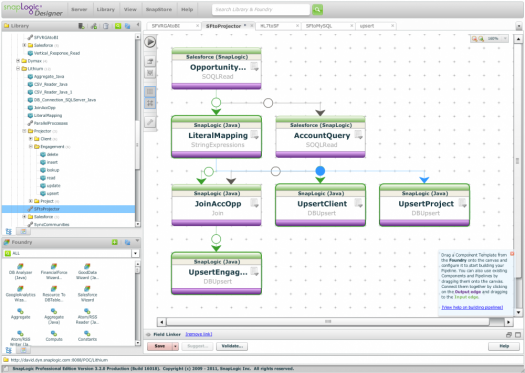Click the Atom/RSS Reader foundry icon
This screenshot has width=525, height=373.
(87, 311)
